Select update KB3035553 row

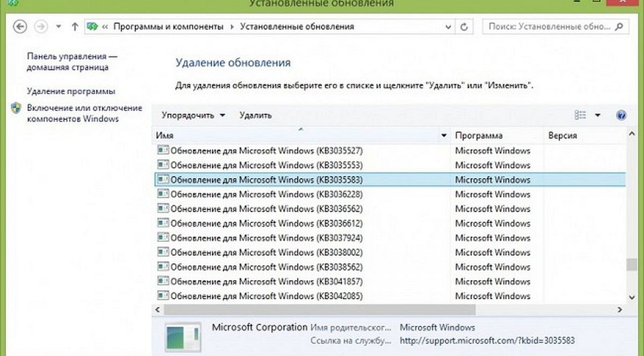pos(389,165)
